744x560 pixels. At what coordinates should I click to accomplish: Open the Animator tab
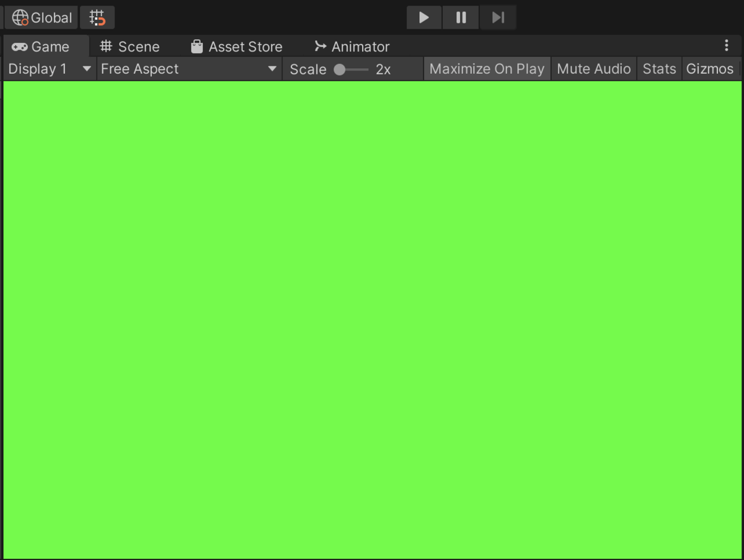(x=352, y=46)
